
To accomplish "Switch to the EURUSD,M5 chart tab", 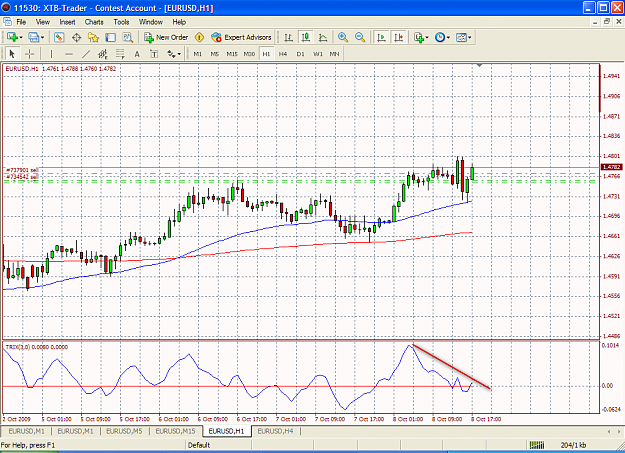I will 124,431.
